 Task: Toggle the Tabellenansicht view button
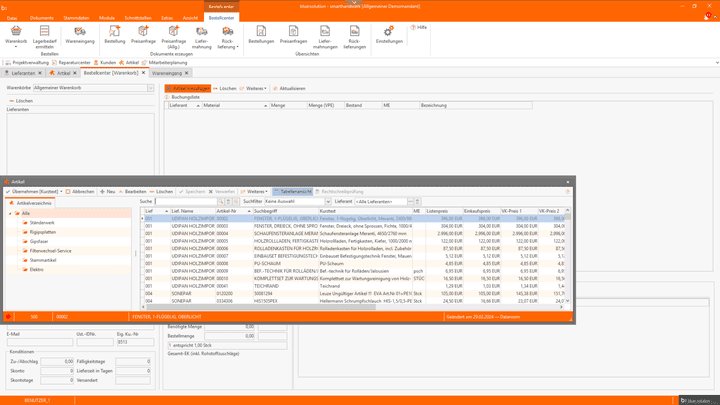[x=293, y=191]
